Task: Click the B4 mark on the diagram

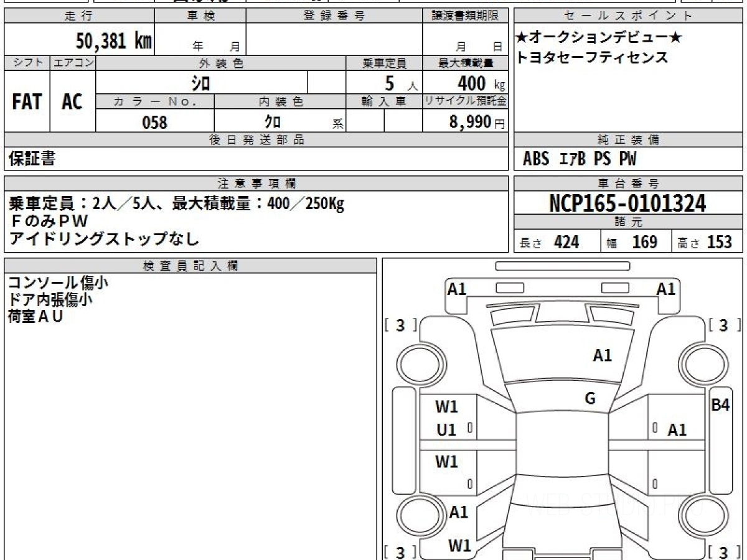Action: [x=720, y=405]
